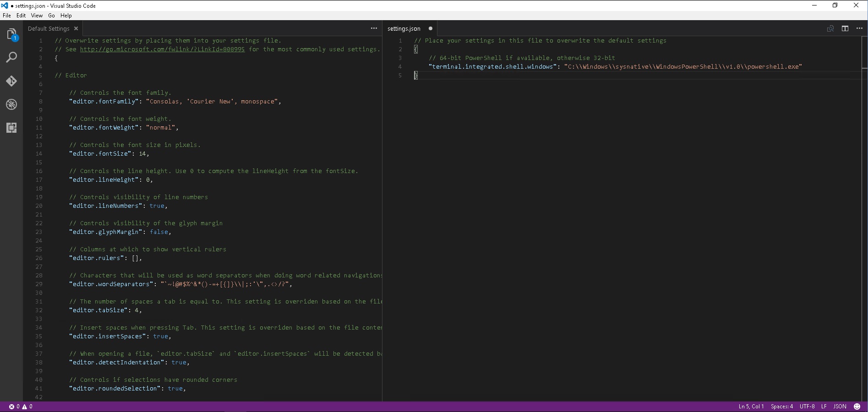Click the feedback smiley icon
Viewport: 868px width, 412px height.
pyautogui.click(x=857, y=407)
